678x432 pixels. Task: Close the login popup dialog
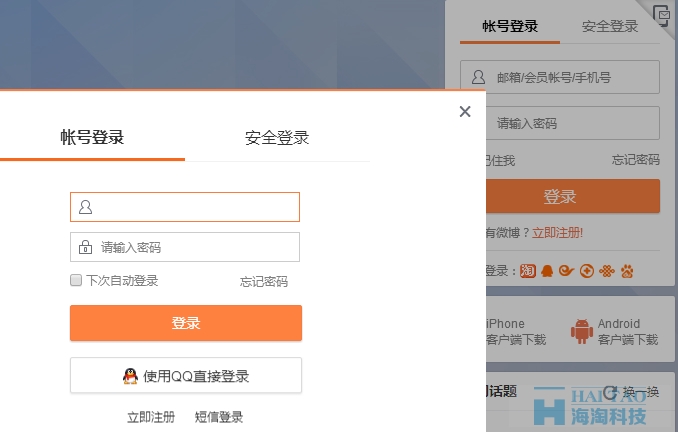click(x=465, y=112)
